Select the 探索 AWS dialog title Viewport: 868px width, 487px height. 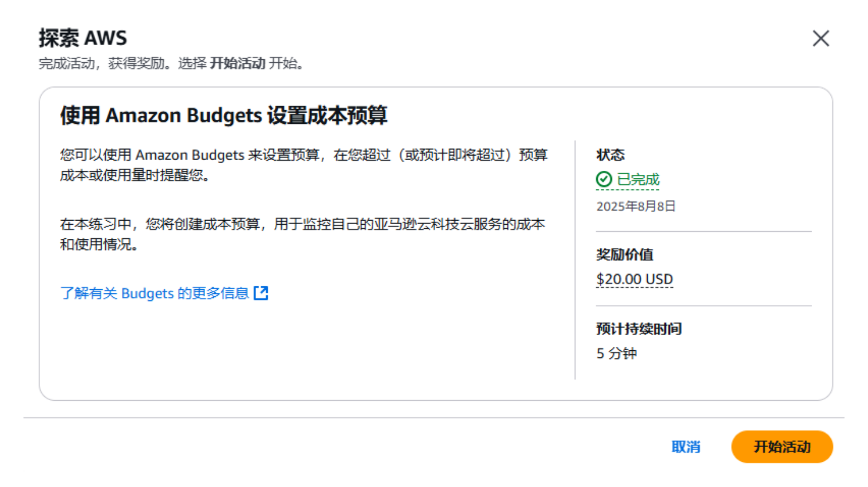click(83, 38)
